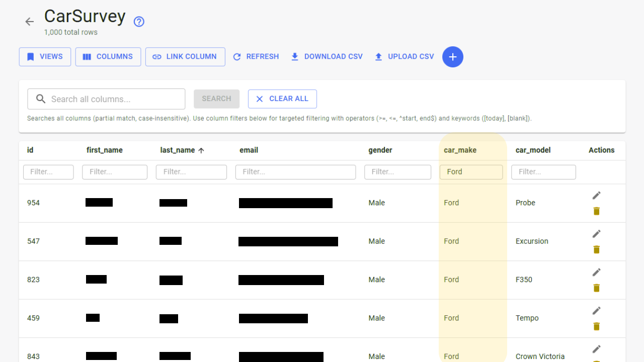Viewport: 644px width, 362px height.
Task: Click the Link Column button
Action: [185, 57]
